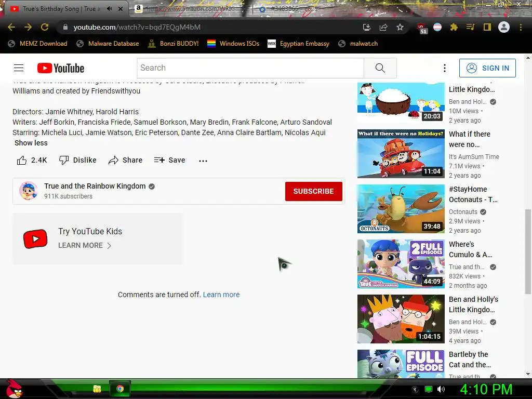Click LEARN MORE under Try YouTube Kids
Viewport: 532px width, 399px height.
[85, 245]
